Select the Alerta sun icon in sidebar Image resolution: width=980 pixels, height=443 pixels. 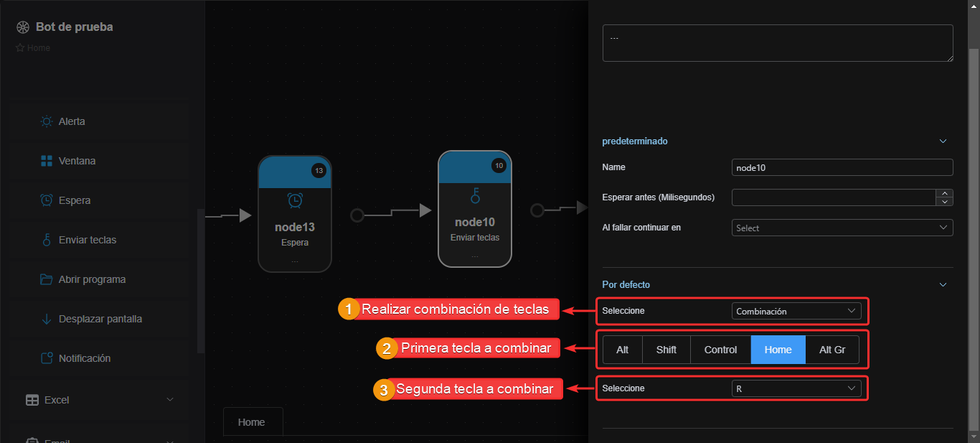point(47,121)
